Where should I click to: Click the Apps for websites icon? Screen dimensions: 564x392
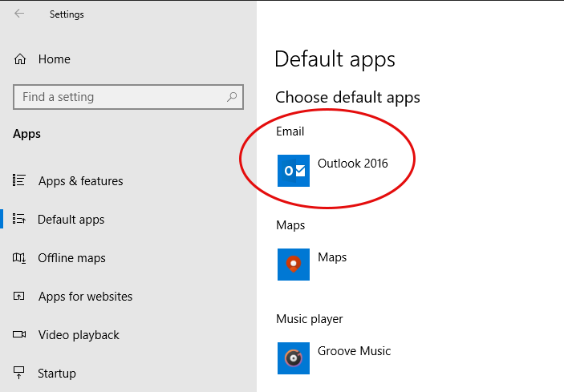[x=18, y=296]
